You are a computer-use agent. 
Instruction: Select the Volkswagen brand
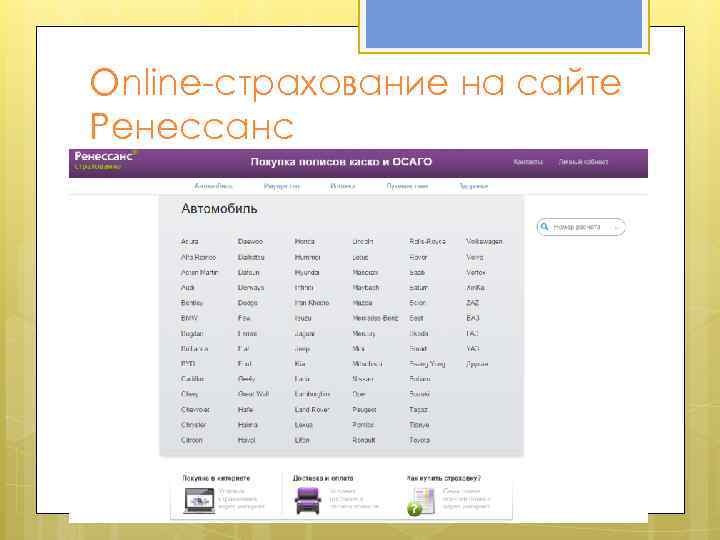(x=484, y=242)
